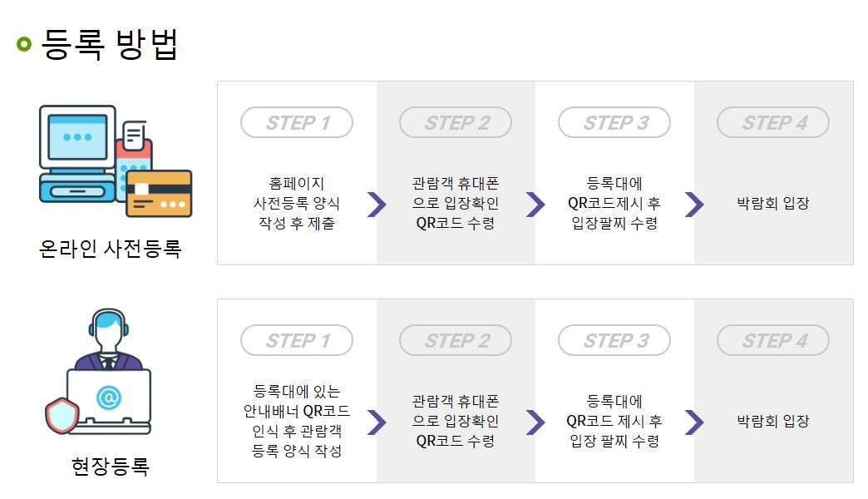Click the orange credit card icon
The width and height of the screenshot is (868, 499).
click(x=160, y=193)
